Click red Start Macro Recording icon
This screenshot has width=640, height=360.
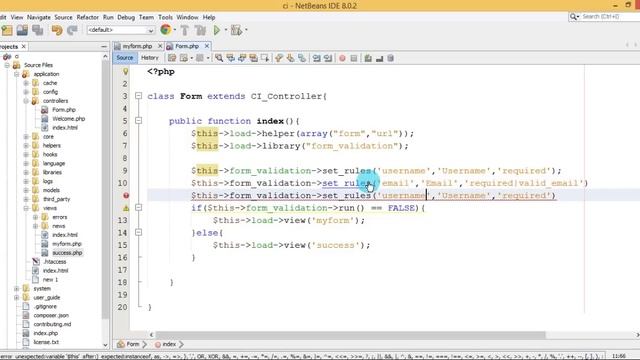(x=342, y=58)
